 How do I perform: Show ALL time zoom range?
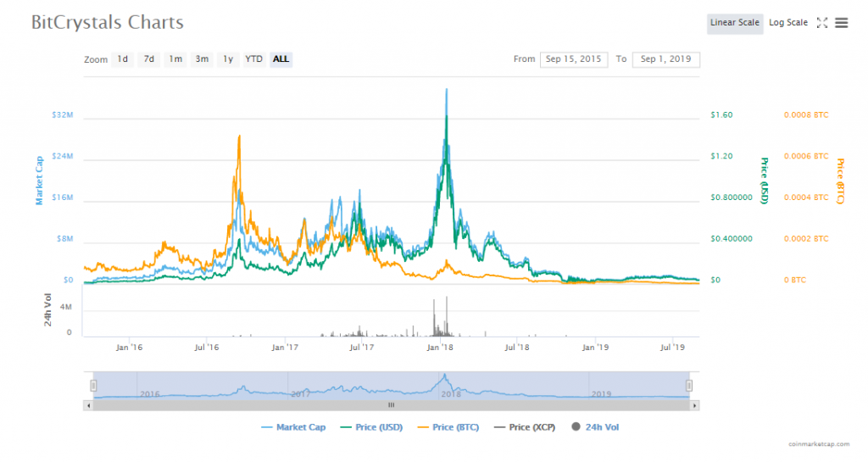(x=281, y=59)
